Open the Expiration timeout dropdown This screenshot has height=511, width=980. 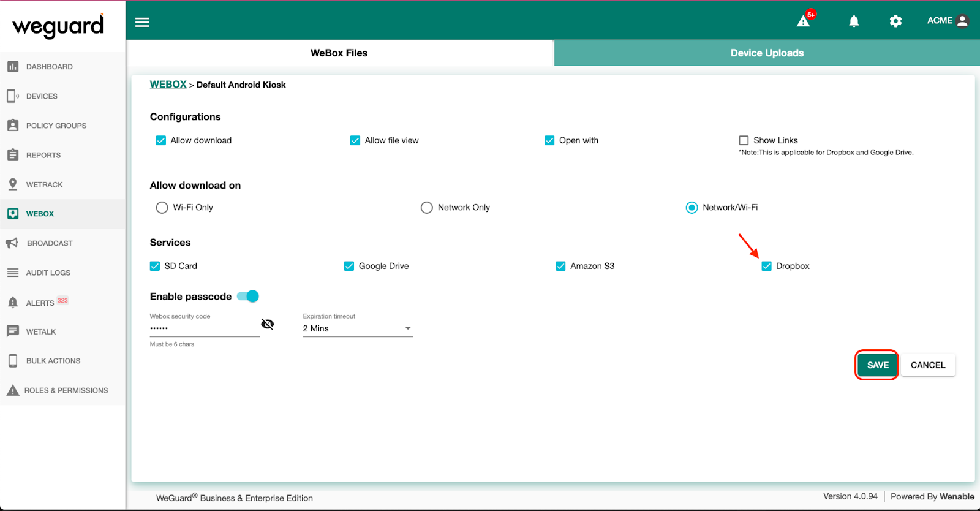[358, 328]
